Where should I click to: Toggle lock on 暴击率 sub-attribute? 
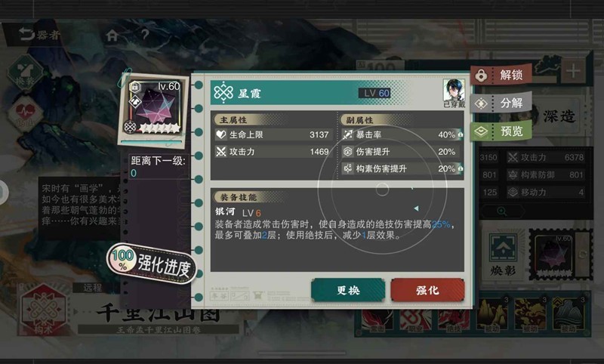tap(461, 134)
